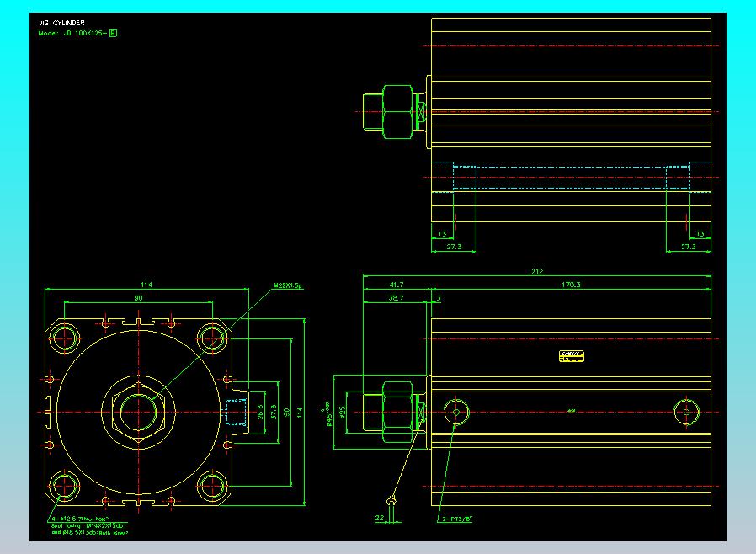Viewport: 756px width, 554px height.
Task: Select the "and ø18.5X13dp Both sides" note line
Action: (x=90, y=532)
